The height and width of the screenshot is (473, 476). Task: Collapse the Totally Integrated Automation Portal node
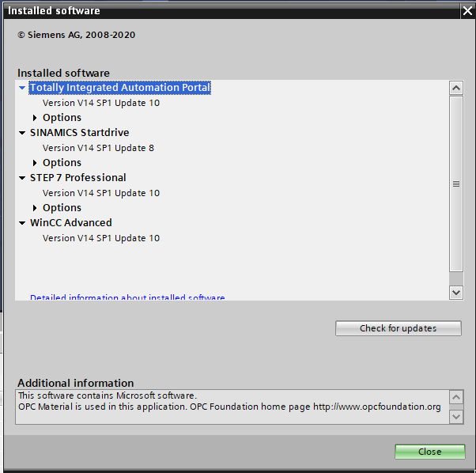pos(22,88)
